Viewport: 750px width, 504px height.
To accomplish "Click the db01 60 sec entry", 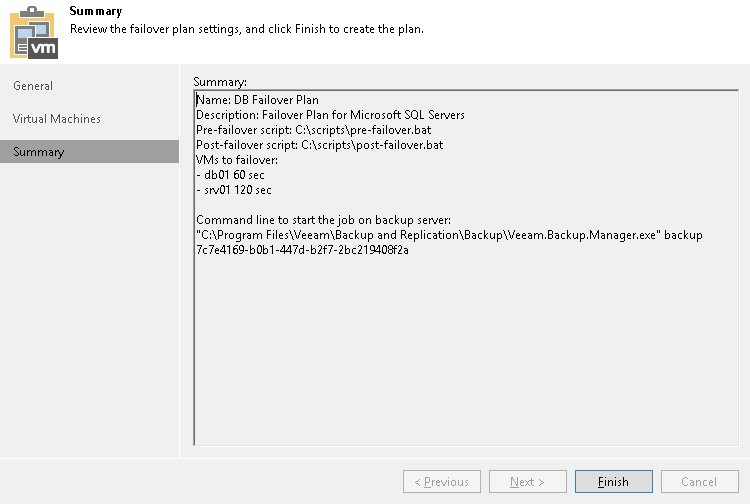I will pos(231,175).
